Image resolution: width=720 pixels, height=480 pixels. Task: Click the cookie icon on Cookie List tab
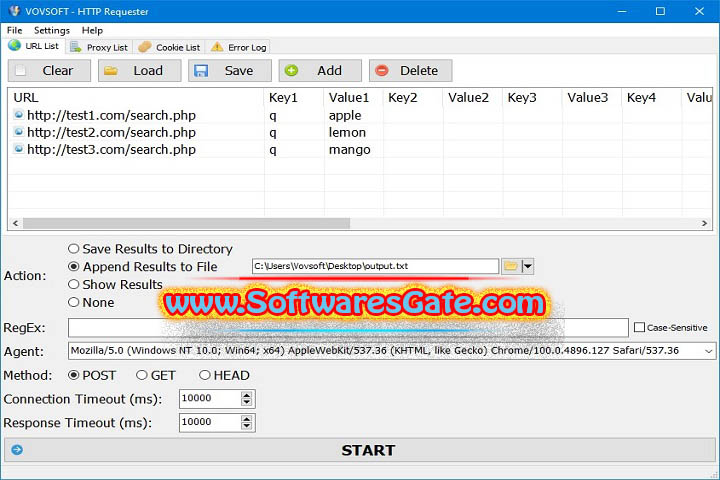click(145, 47)
